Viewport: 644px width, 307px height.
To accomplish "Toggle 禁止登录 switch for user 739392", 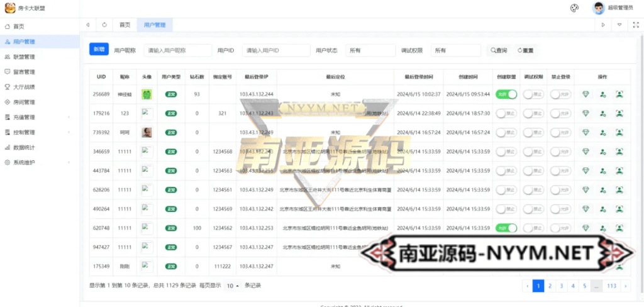I will 560,133.
